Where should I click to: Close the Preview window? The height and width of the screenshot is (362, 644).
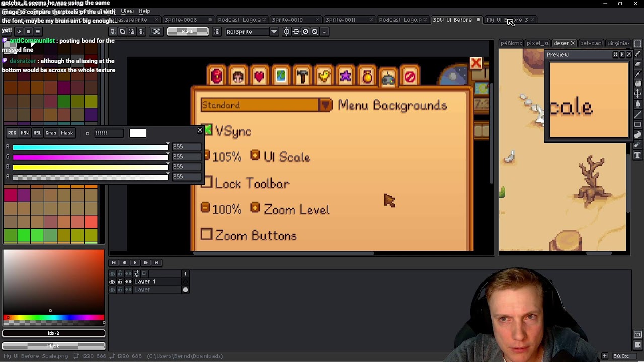pos(628,54)
